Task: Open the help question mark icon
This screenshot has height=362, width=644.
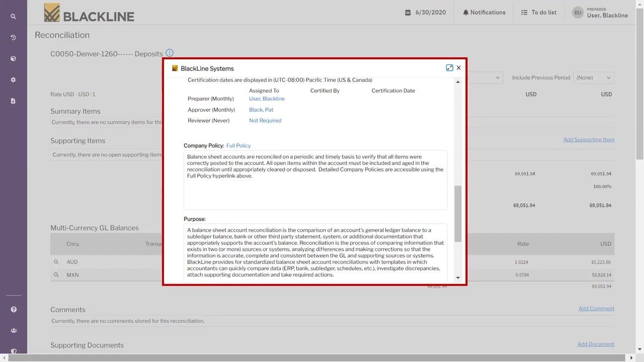Action: click(x=14, y=310)
